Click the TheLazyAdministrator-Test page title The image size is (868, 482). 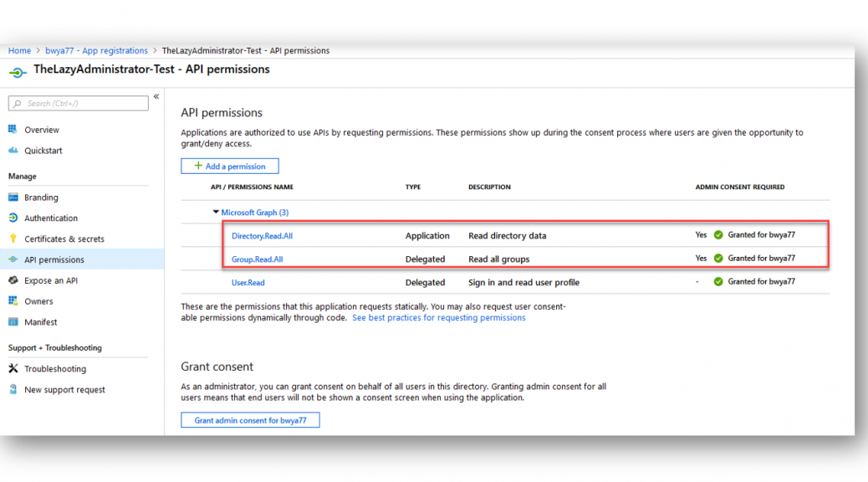click(x=151, y=69)
